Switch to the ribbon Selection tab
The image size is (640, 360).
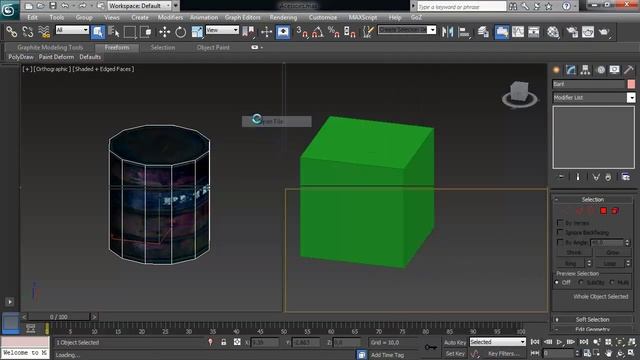(x=162, y=47)
